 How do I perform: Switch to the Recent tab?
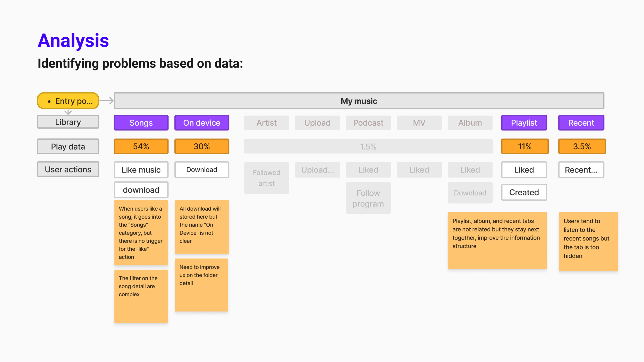tap(581, 123)
